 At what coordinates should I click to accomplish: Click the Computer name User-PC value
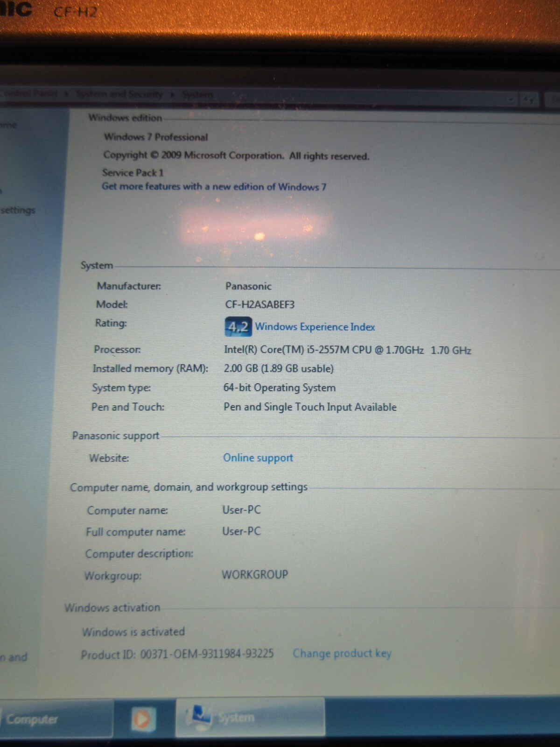(x=241, y=510)
